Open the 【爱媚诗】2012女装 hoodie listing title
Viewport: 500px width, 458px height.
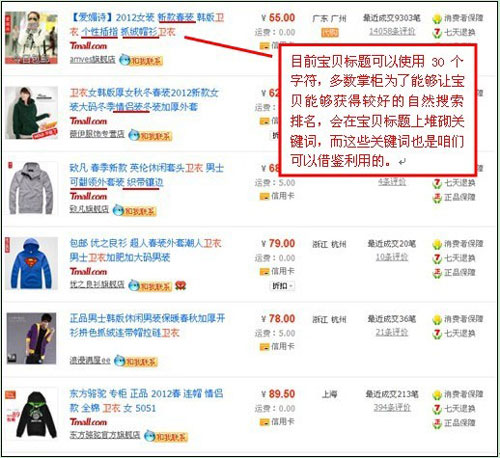click(x=147, y=25)
